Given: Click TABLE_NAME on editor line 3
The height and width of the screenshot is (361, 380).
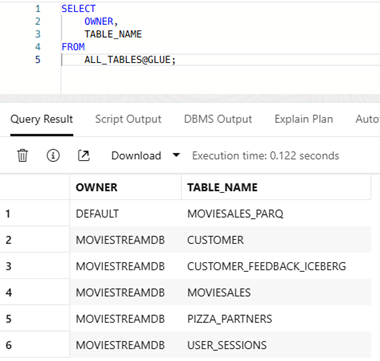Looking at the screenshot, I should pyautogui.click(x=113, y=34).
